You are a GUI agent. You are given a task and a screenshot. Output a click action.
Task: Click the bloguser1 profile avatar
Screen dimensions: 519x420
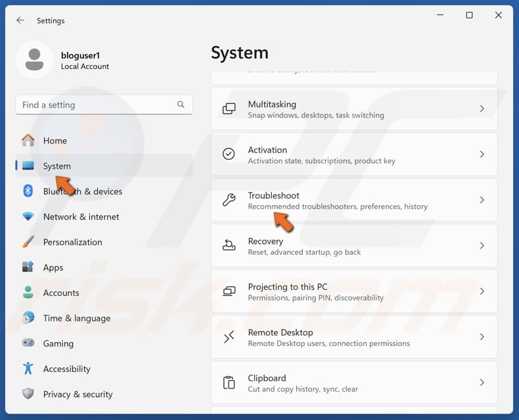coord(34,60)
